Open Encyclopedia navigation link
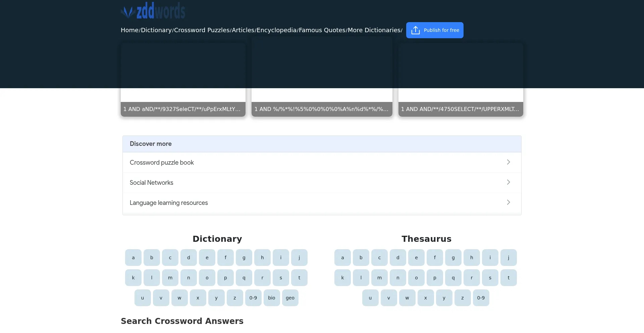The image size is (644, 333). point(276,30)
